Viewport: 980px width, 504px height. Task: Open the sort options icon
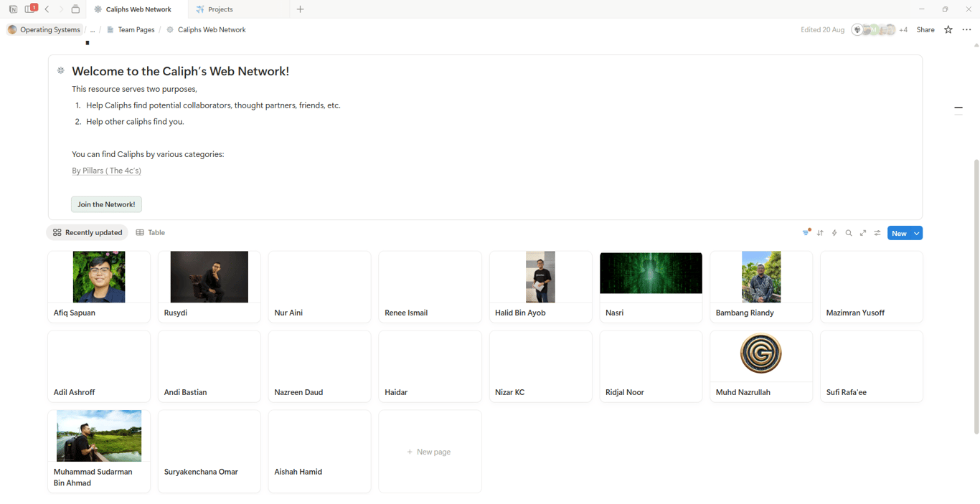820,233
